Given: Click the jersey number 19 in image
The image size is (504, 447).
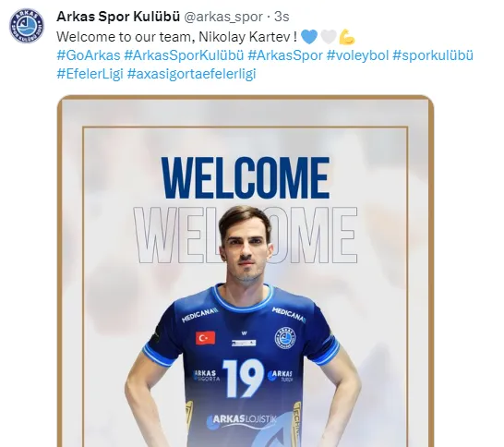Looking at the screenshot, I should point(243,378).
